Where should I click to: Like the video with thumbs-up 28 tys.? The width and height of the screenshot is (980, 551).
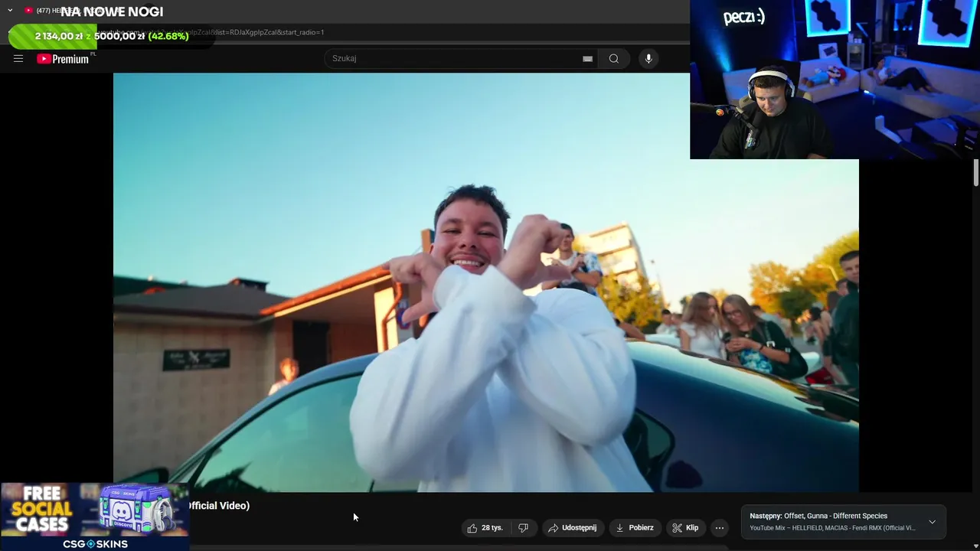click(x=485, y=527)
